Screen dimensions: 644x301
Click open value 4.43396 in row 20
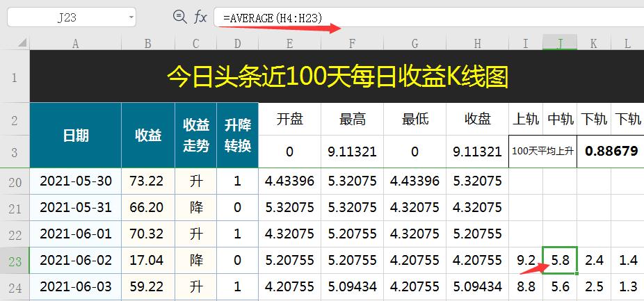click(x=289, y=181)
